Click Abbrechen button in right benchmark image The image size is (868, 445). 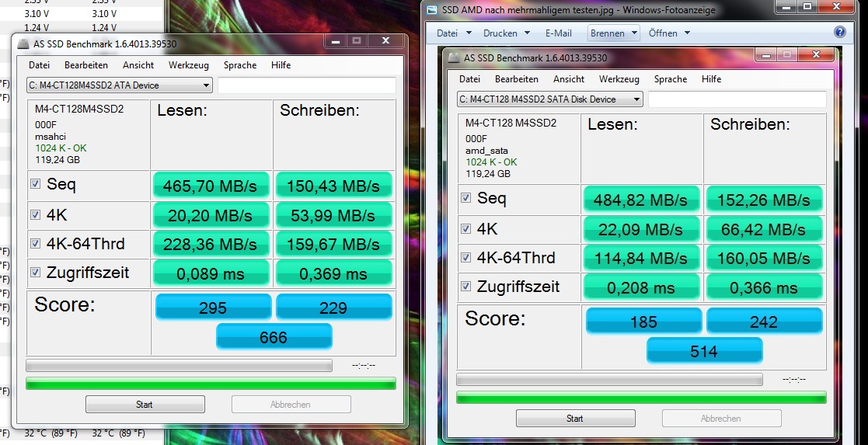point(721,419)
